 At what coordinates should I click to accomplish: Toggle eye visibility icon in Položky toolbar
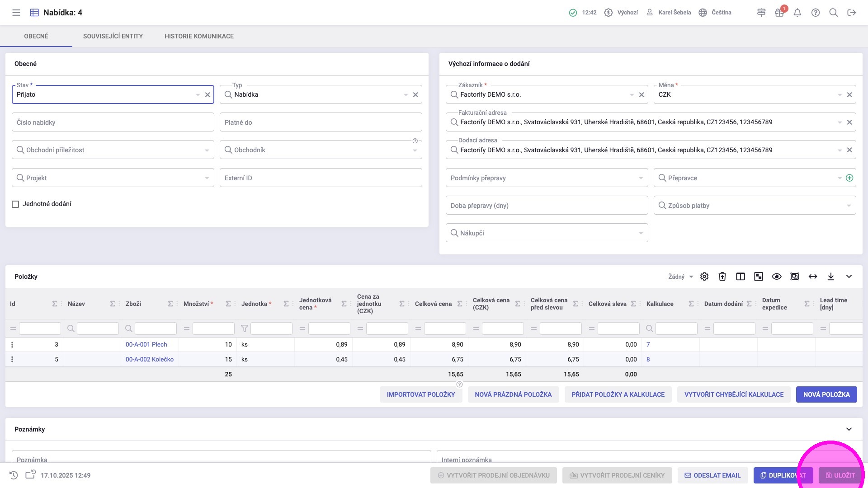(777, 277)
